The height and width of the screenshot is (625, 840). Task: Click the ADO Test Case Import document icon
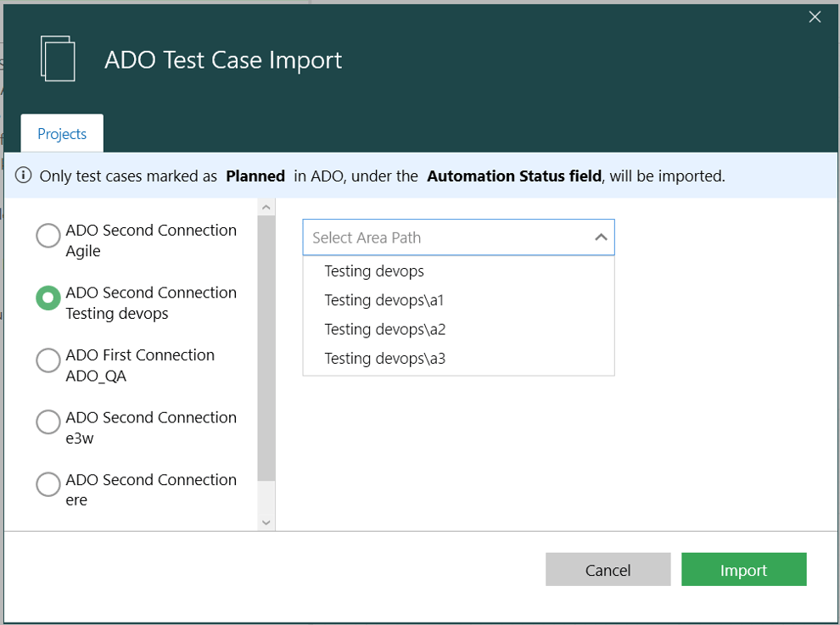pyautogui.click(x=59, y=59)
